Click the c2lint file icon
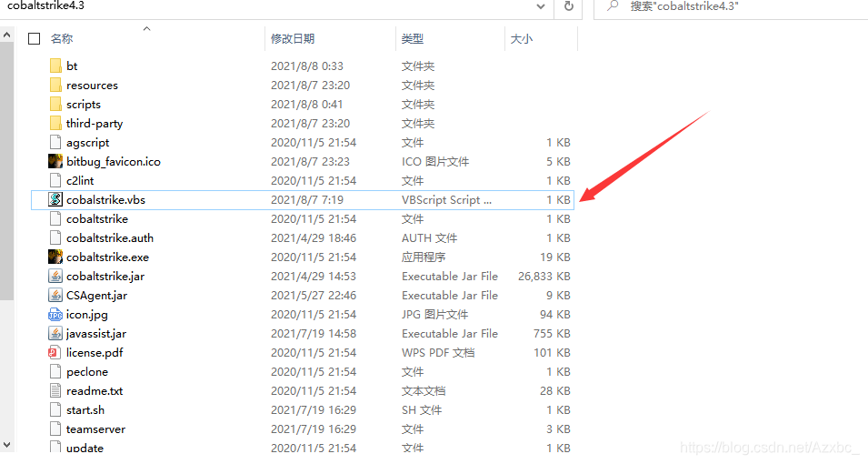This screenshot has width=868, height=464. pyautogui.click(x=55, y=181)
